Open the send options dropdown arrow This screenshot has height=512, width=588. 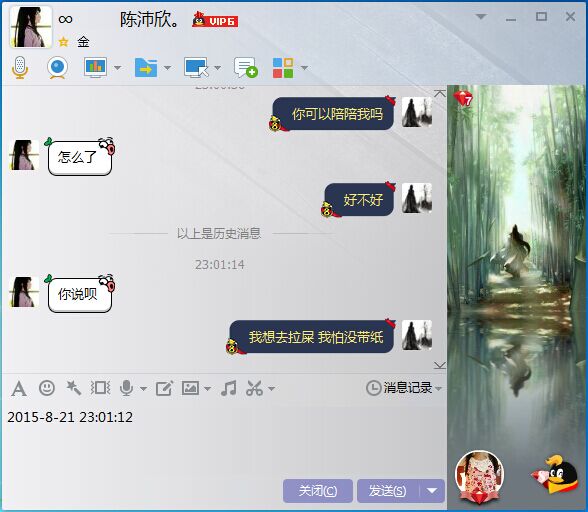coord(432,491)
